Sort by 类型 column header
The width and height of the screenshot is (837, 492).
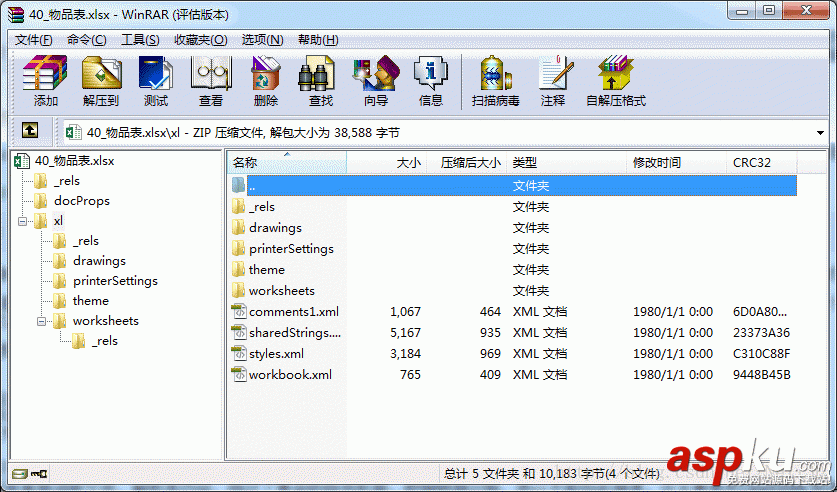click(566, 162)
